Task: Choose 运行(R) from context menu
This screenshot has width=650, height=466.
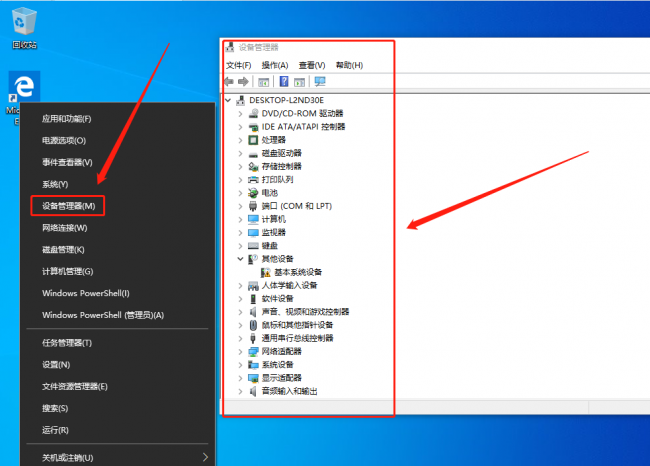Action: [55, 430]
